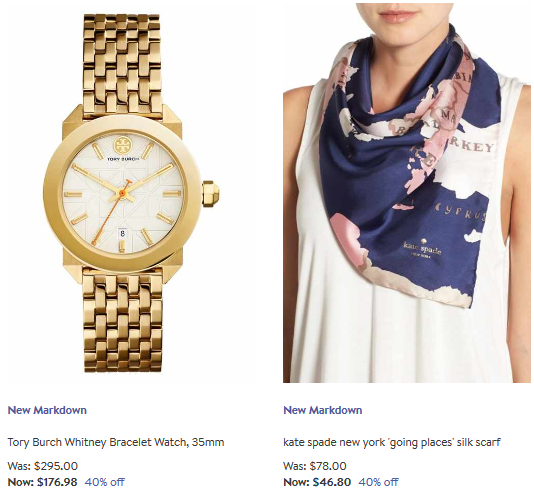The height and width of the screenshot is (493, 534).
Task: Click the scarf's Now: $46.80 price
Action: point(317,482)
